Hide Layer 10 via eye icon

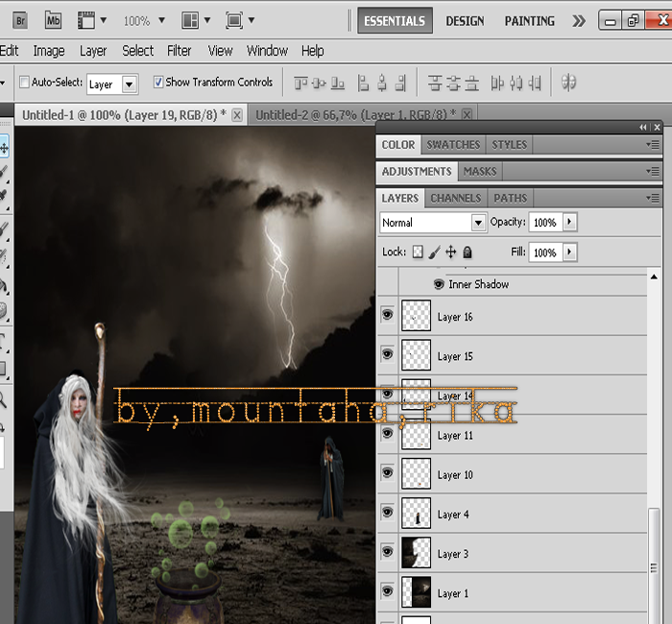tap(388, 472)
